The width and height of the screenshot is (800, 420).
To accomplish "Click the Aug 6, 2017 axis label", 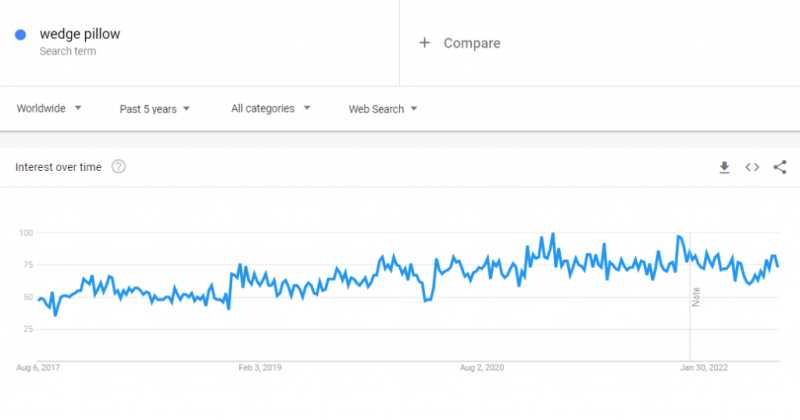I will (x=38, y=368).
